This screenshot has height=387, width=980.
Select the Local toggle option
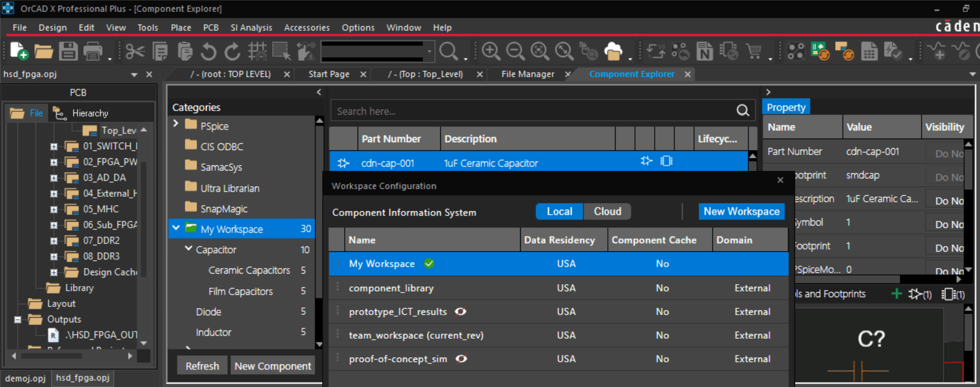pyautogui.click(x=560, y=211)
